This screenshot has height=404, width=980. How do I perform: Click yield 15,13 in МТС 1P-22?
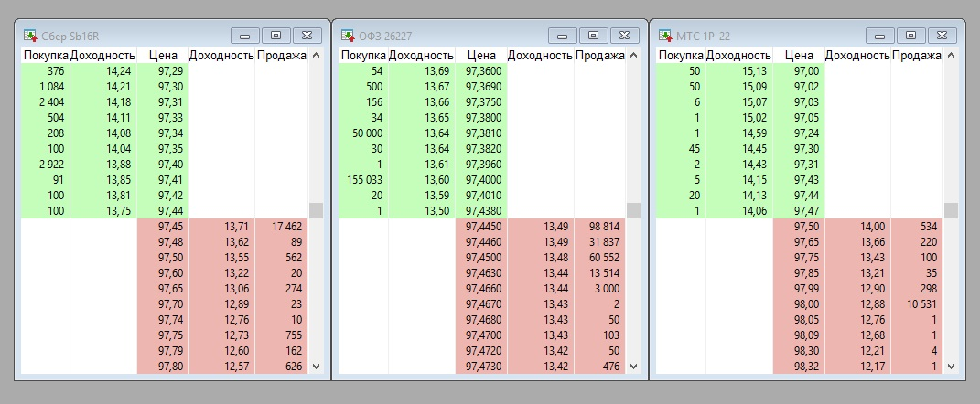click(x=754, y=71)
